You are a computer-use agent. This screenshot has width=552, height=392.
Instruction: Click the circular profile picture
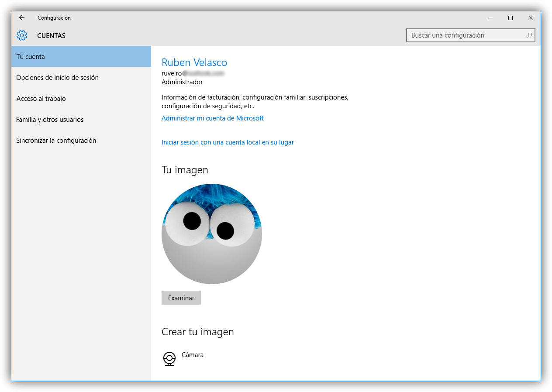[212, 234]
